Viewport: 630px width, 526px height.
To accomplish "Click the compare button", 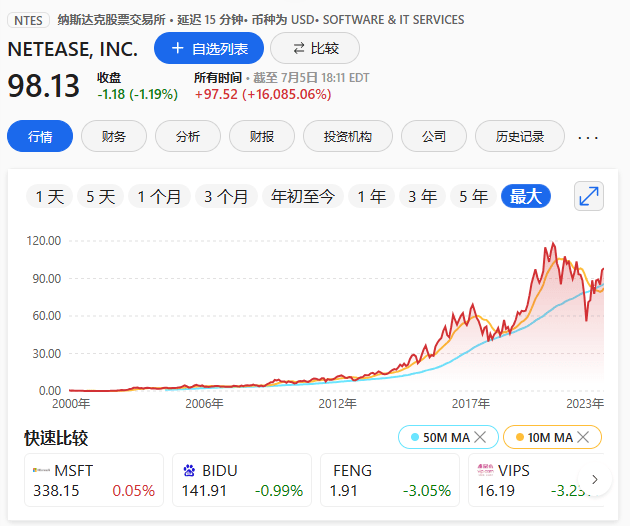I will 315,48.
